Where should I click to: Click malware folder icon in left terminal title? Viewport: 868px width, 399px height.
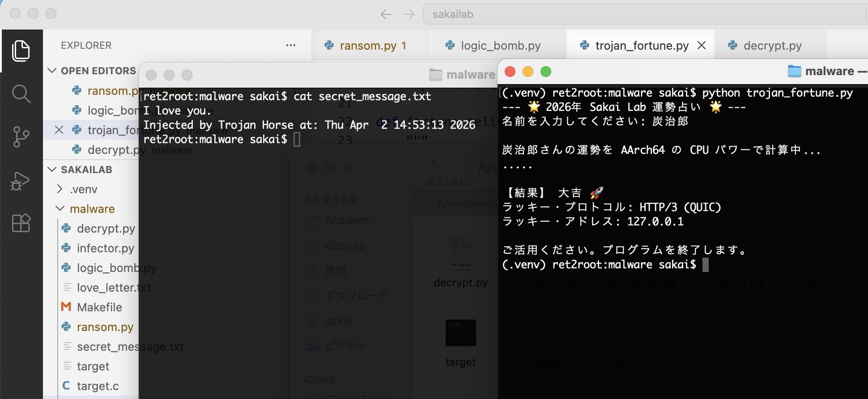[x=436, y=75]
